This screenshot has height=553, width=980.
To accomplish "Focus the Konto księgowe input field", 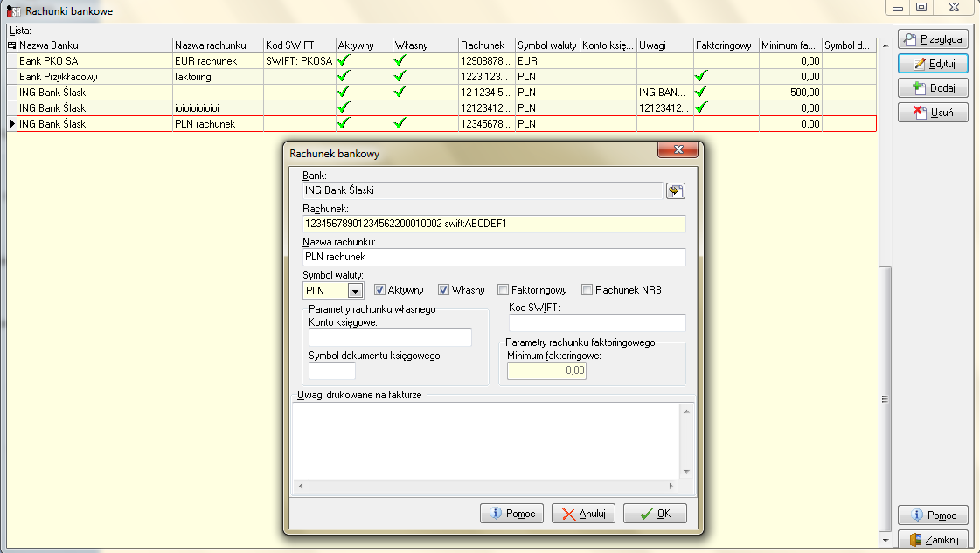I will (x=390, y=337).
